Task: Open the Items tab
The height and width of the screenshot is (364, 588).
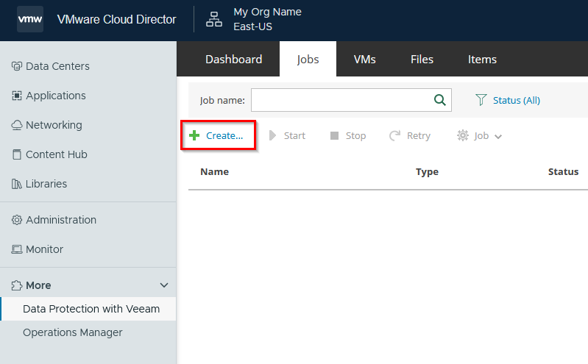Action: pyautogui.click(x=482, y=60)
